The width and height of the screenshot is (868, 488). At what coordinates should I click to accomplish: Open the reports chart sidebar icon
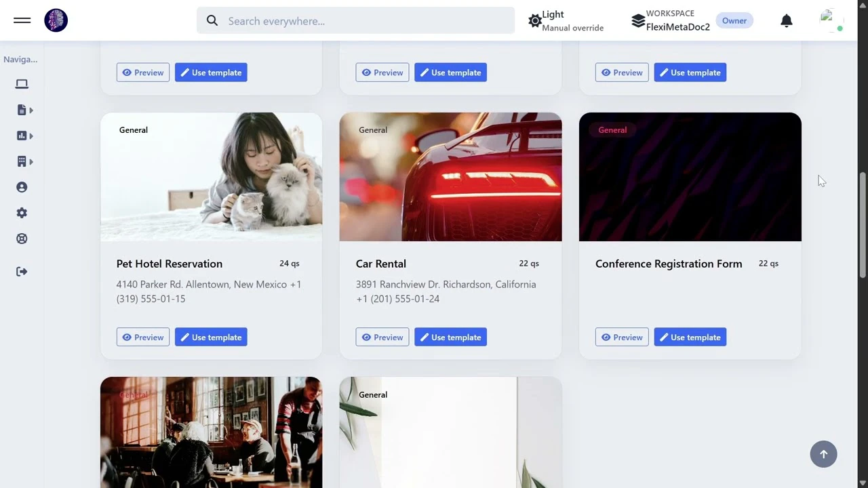pyautogui.click(x=22, y=136)
